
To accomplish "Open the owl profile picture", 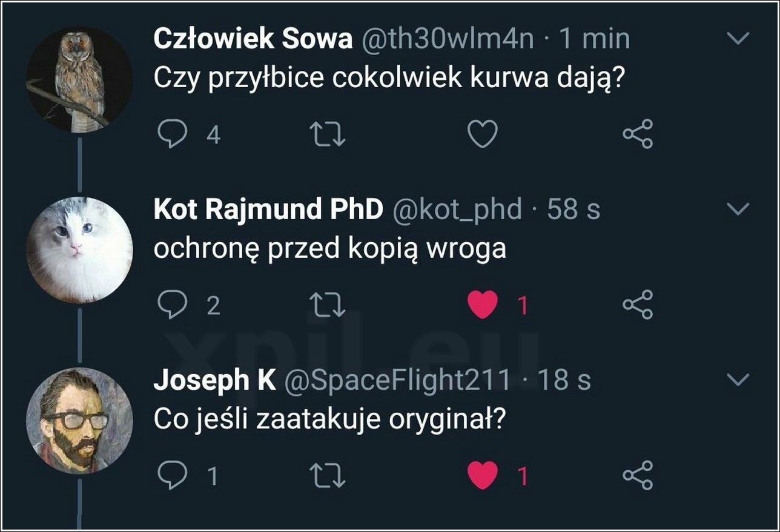I will point(79,79).
